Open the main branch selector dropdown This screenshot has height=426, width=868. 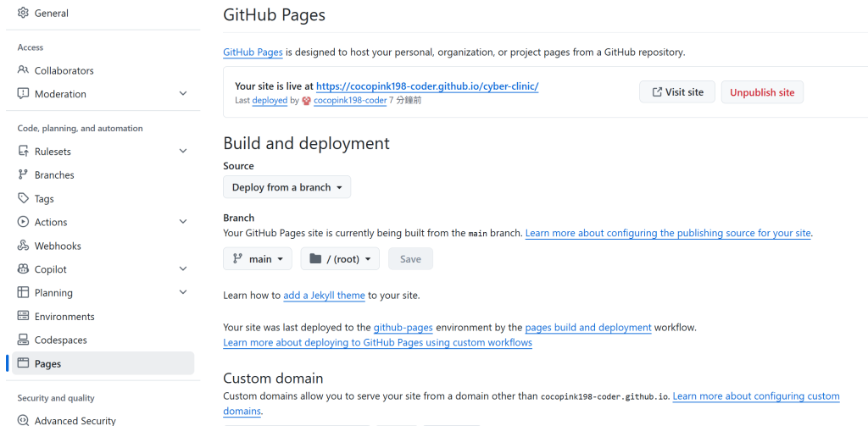click(258, 258)
